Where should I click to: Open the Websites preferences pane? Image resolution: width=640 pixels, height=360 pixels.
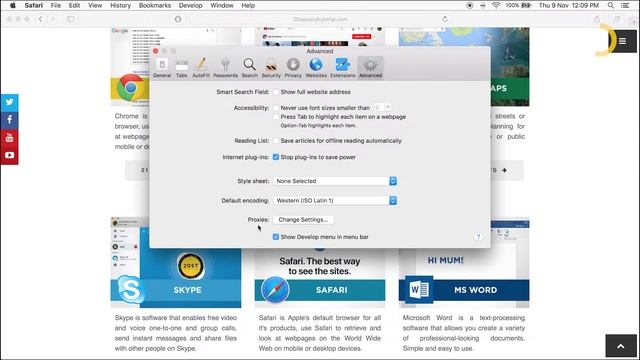316,68
